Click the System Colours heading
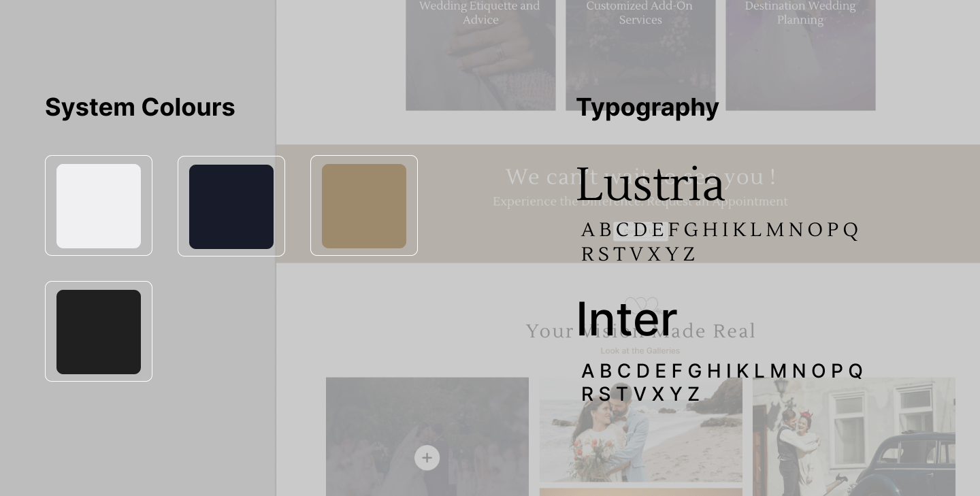Screen dimensions: 980x496 (140, 108)
